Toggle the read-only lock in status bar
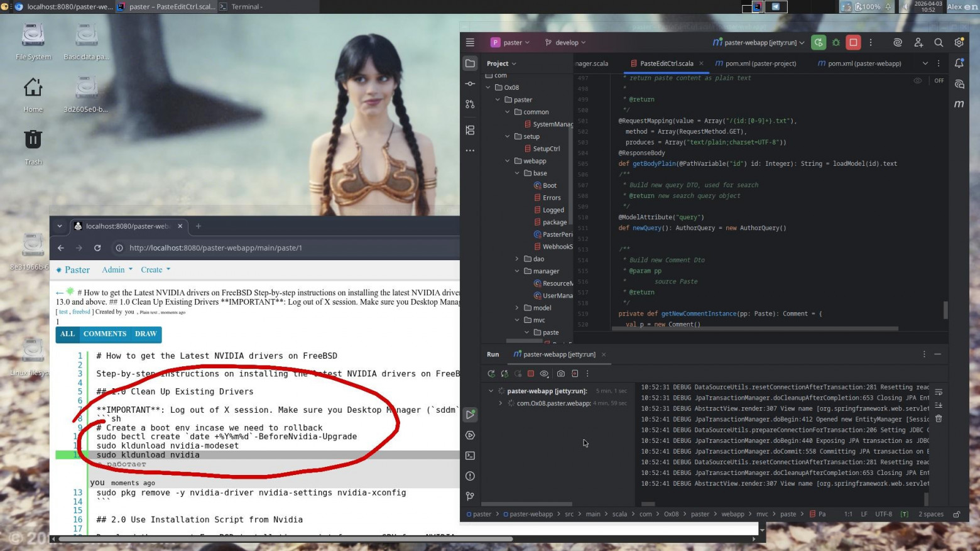Screen dimensions: 980x551 pyautogui.click(x=957, y=514)
